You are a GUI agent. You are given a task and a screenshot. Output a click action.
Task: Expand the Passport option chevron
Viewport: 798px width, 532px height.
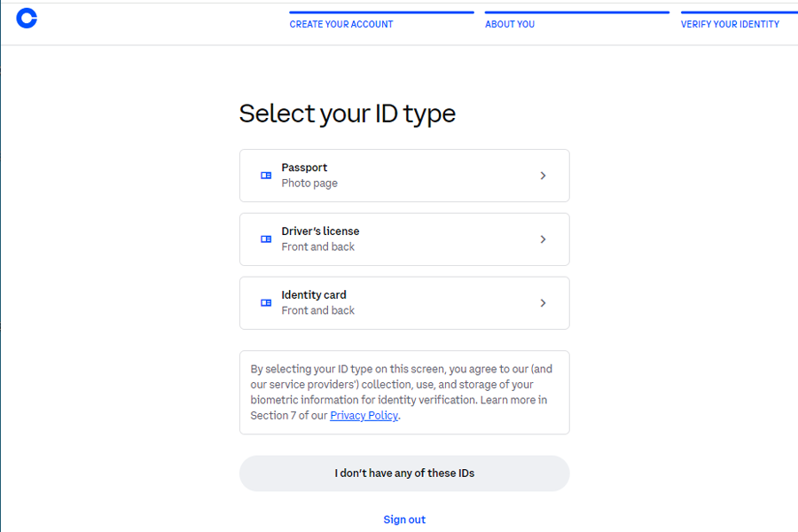point(543,176)
